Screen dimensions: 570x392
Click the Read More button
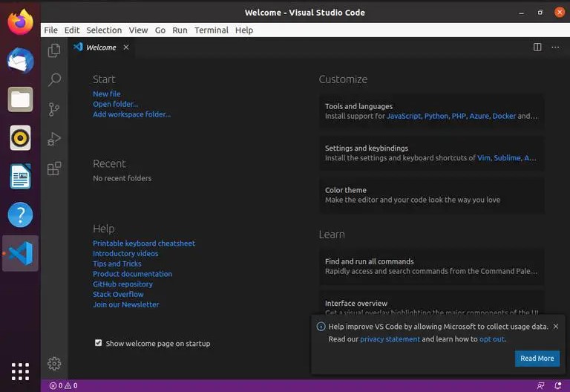tap(537, 358)
